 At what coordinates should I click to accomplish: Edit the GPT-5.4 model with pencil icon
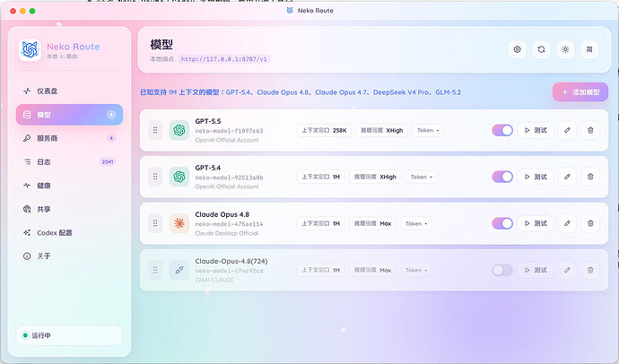click(x=567, y=177)
